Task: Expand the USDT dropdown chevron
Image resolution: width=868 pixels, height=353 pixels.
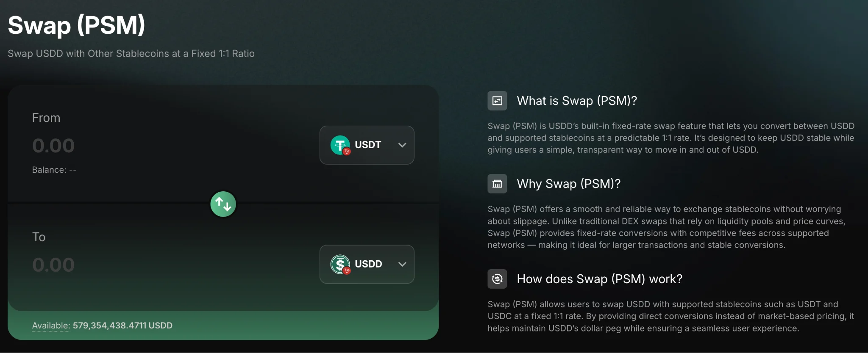Action: [402, 145]
